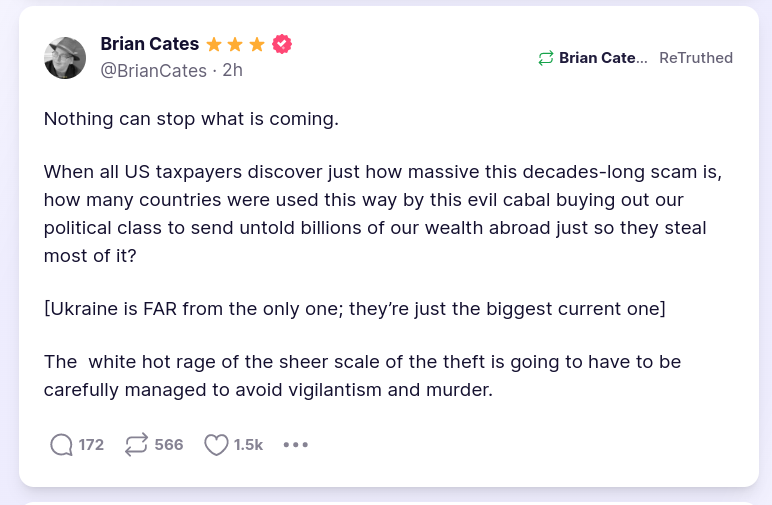Open the three-dot more options menu
Image resolution: width=772 pixels, height=505 pixels.
point(296,445)
